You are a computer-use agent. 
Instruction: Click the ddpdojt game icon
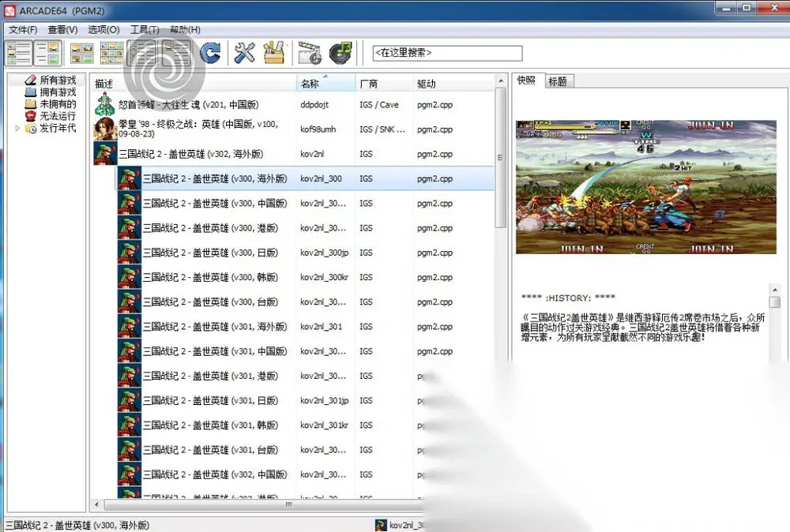(x=105, y=105)
